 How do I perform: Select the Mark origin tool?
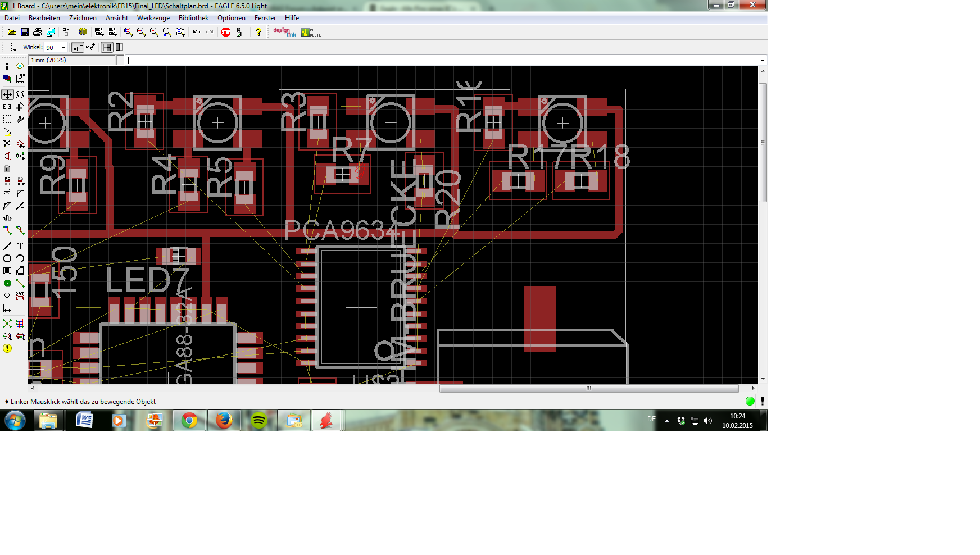click(x=20, y=79)
